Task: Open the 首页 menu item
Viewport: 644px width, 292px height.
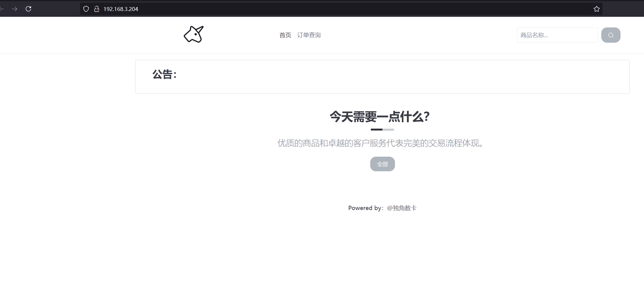Action: (x=285, y=35)
